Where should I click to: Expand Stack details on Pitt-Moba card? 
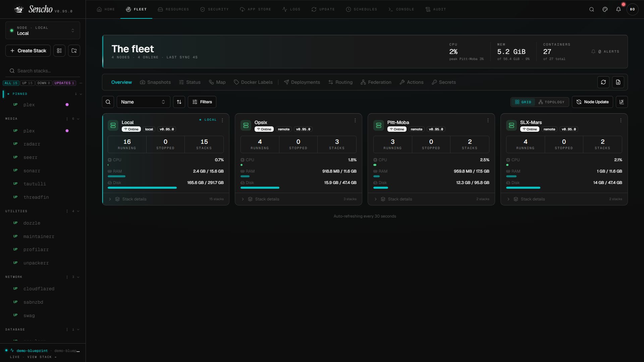(x=431, y=199)
